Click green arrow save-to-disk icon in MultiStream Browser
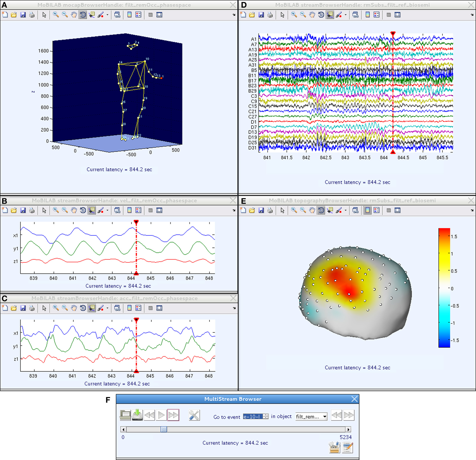The width and height of the screenshot is (476, 460). click(x=137, y=415)
